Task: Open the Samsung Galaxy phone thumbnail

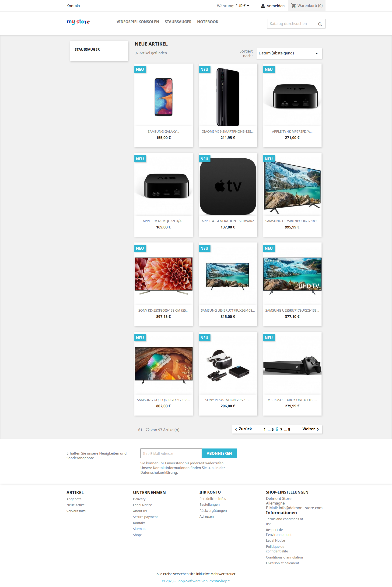Action: pos(164,97)
